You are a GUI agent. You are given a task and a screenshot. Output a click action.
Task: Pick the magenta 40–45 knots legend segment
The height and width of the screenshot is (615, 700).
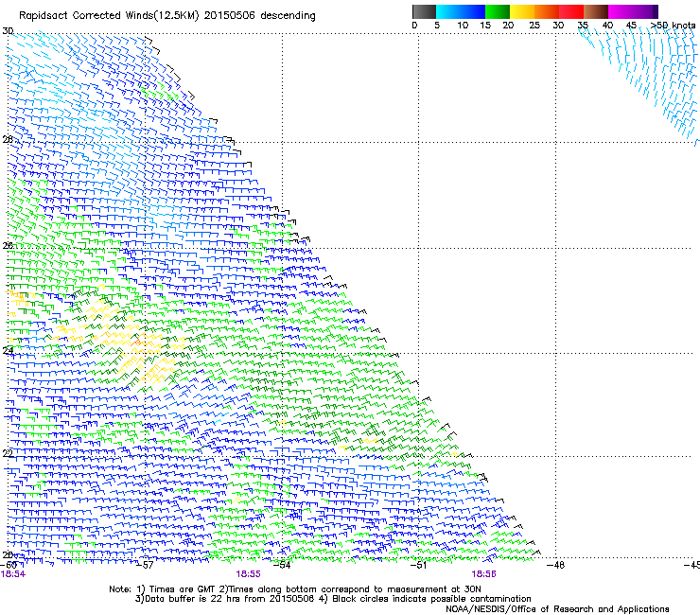pos(621,11)
